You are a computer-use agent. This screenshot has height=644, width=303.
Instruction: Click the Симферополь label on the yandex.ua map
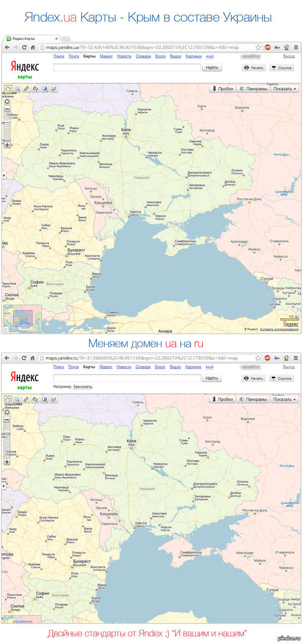(185, 242)
